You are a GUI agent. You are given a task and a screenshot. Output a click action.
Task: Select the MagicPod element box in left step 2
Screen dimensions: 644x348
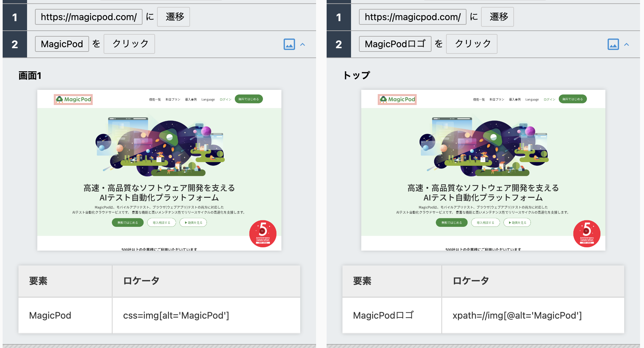(62, 44)
